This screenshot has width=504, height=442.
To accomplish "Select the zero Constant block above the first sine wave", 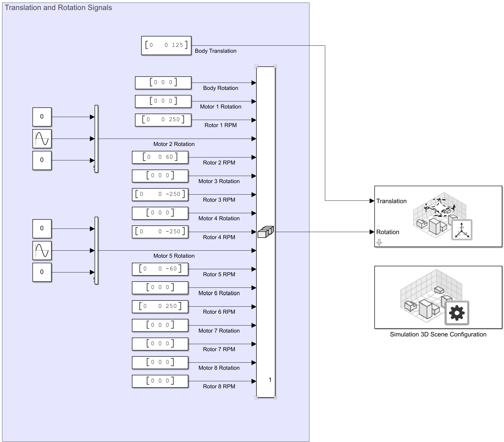I will pos(42,116).
